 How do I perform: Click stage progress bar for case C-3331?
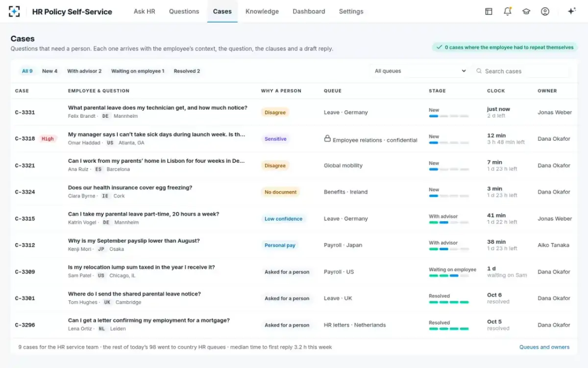click(449, 116)
